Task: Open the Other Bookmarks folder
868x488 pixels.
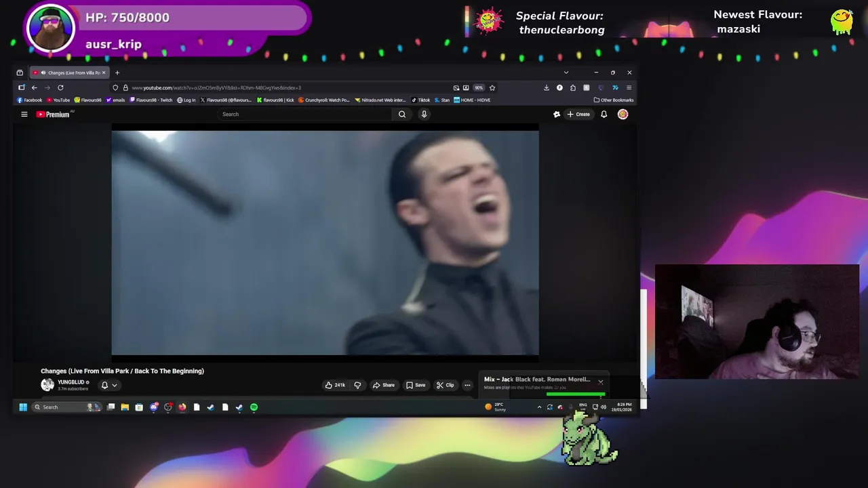Action: tap(614, 100)
